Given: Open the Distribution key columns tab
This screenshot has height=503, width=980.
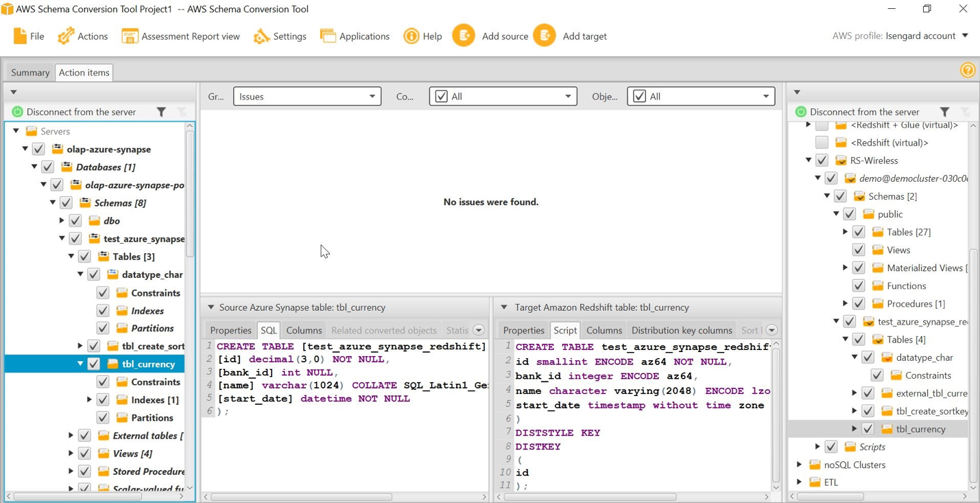Looking at the screenshot, I should [x=681, y=330].
